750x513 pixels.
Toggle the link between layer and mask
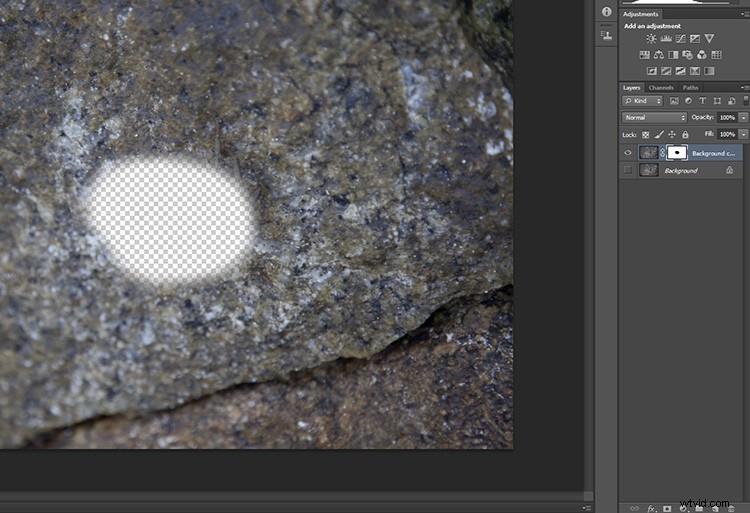(x=662, y=153)
